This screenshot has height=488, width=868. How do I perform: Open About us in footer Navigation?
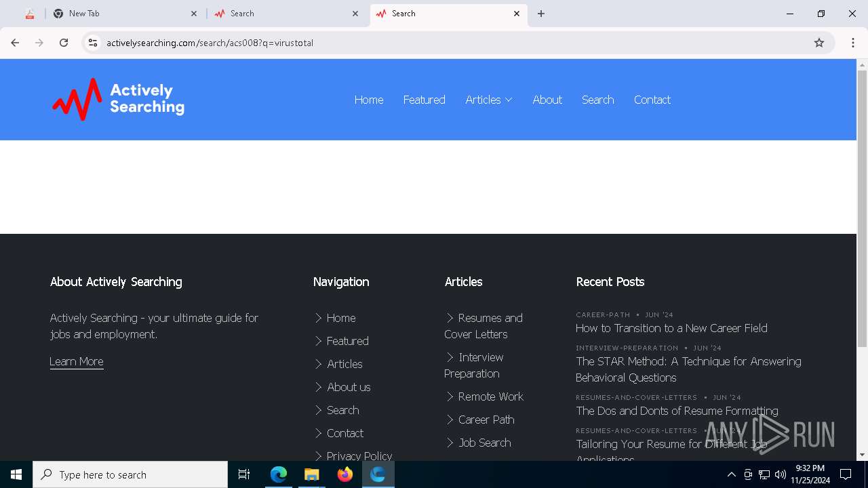[349, 387]
